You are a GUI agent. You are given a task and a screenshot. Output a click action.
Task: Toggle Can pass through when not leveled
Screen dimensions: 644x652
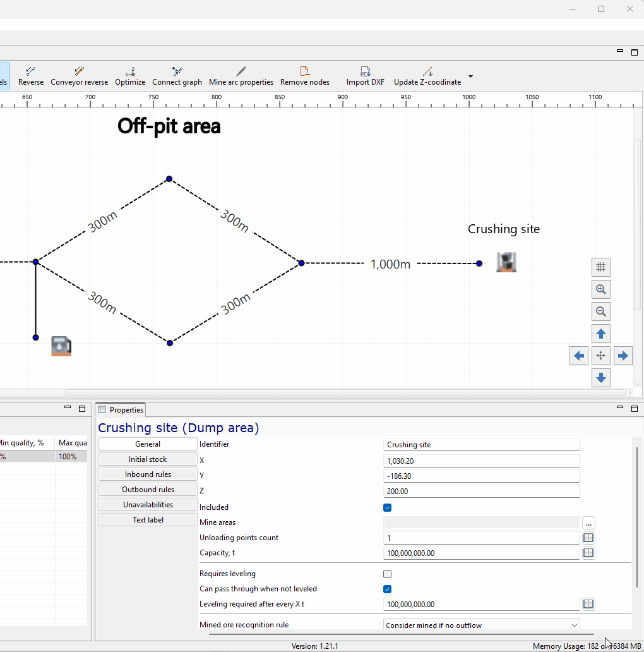(387, 589)
